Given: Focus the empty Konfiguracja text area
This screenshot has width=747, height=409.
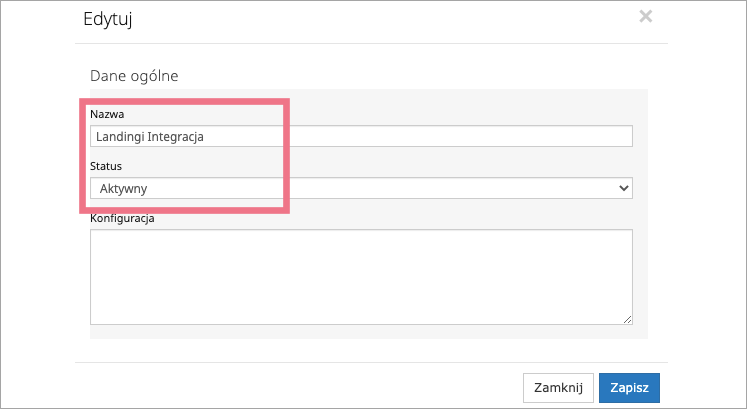Looking at the screenshot, I should coord(360,276).
